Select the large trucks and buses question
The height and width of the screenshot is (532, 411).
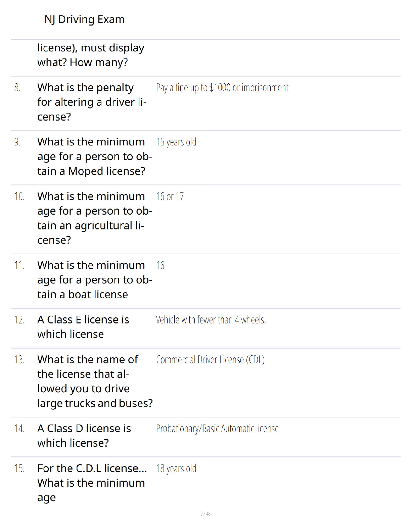(95, 382)
